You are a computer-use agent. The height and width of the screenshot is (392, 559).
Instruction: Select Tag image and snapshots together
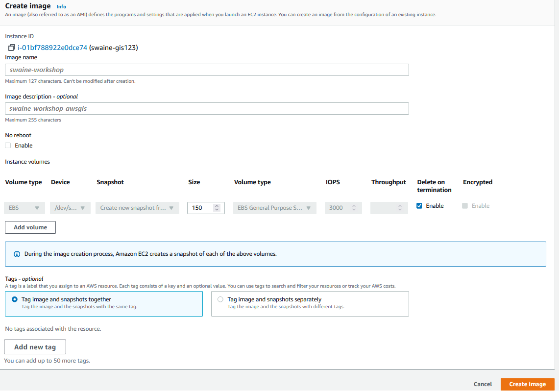(x=104, y=304)
